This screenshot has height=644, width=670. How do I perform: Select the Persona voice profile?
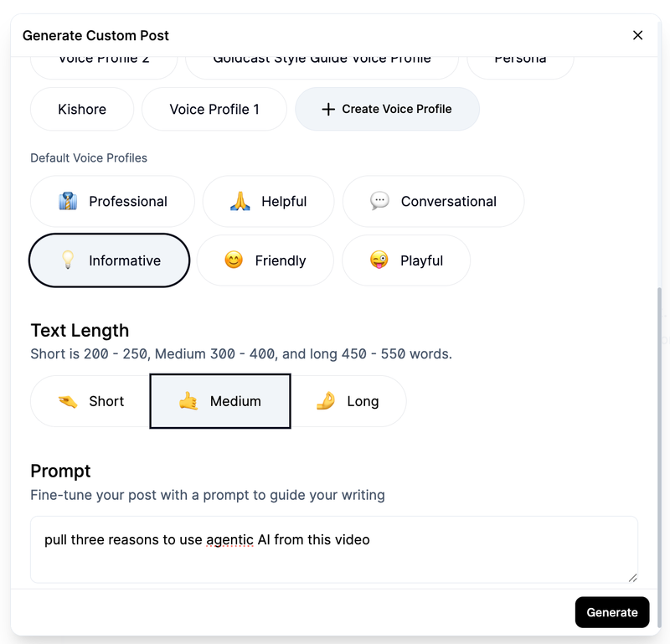click(x=521, y=57)
